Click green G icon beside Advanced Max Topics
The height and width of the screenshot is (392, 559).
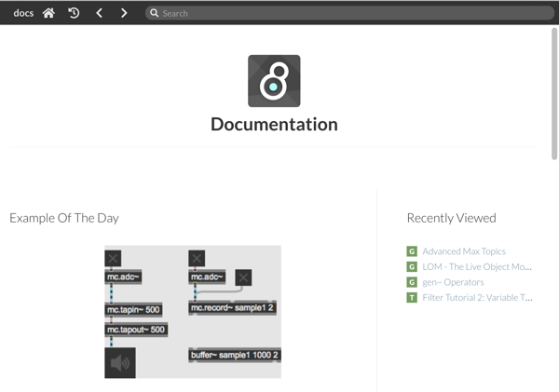coord(412,251)
